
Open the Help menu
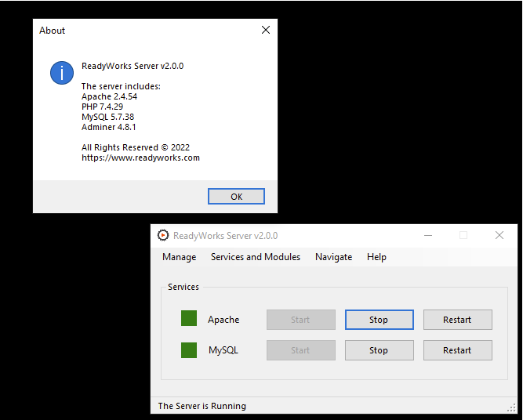376,257
